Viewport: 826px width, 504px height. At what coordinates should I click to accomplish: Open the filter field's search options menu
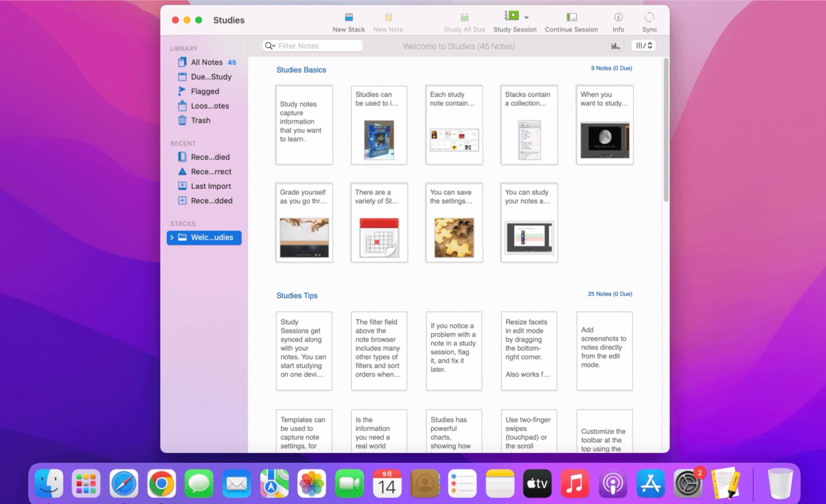[x=270, y=46]
